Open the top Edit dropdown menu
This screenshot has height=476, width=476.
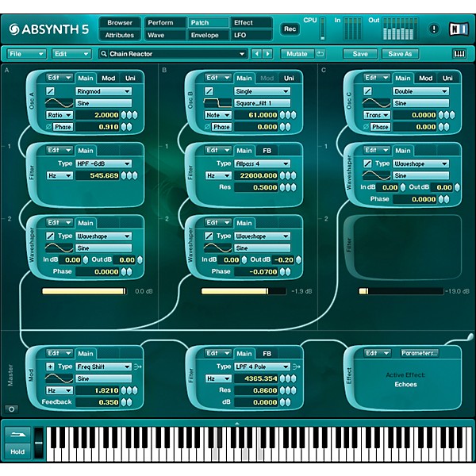tap(71, 54)
